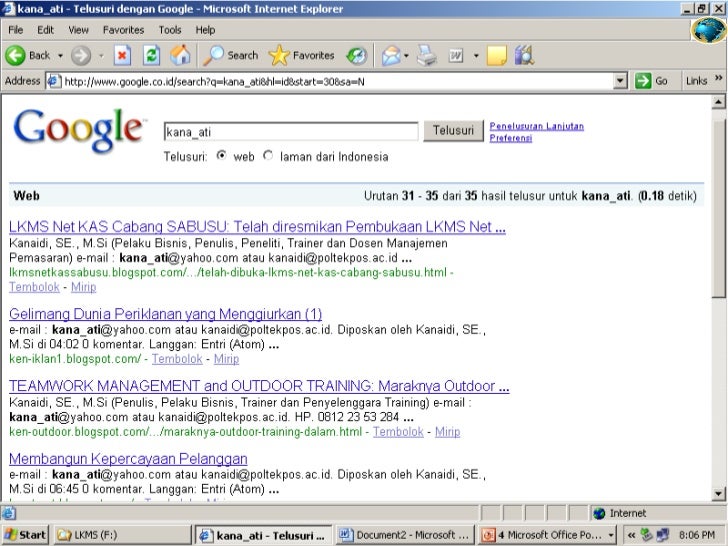This screenshot has height=546, width=728.
Task: Click the Google search input field
Action: (291, 131)
